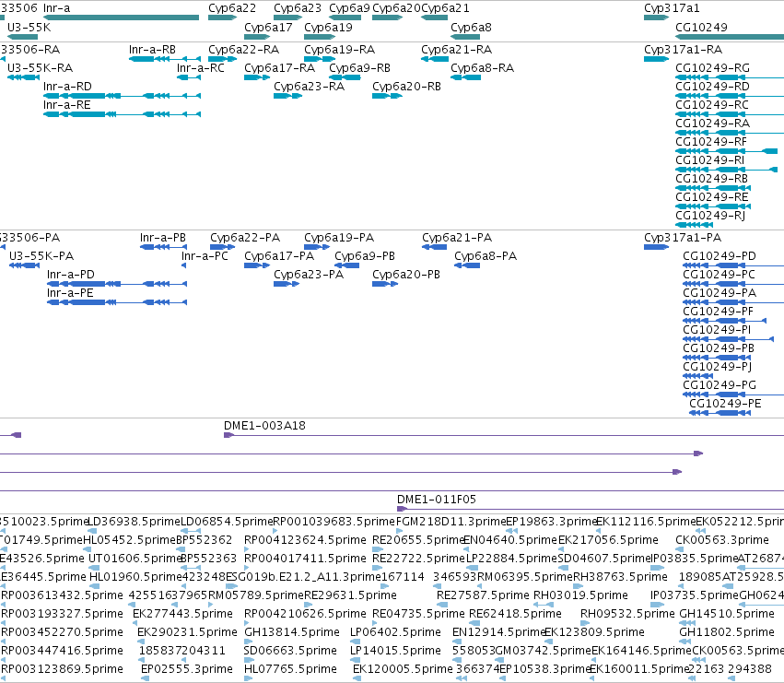Open the GH13814.5prime EST entry

pos(292,632)
